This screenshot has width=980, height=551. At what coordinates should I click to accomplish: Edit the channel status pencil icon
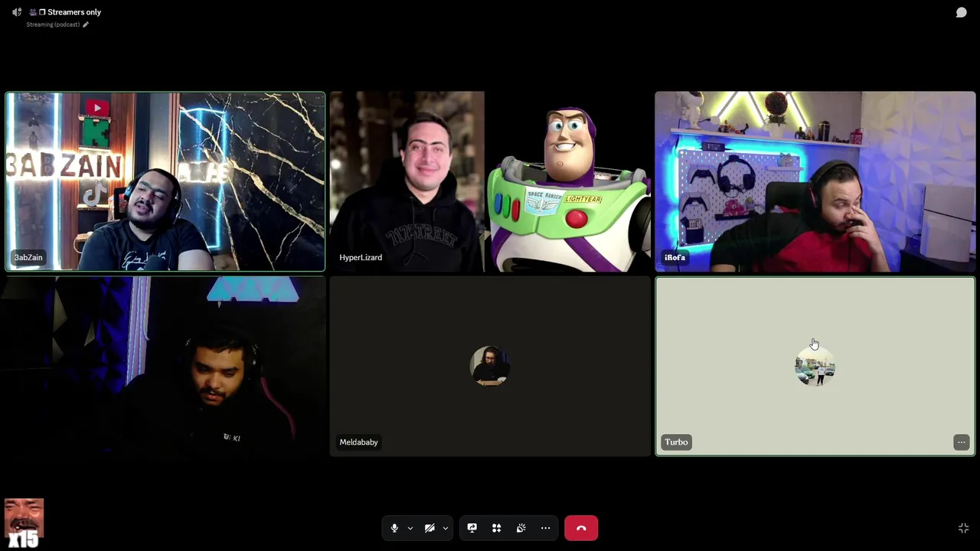click(x=86, y=24)
